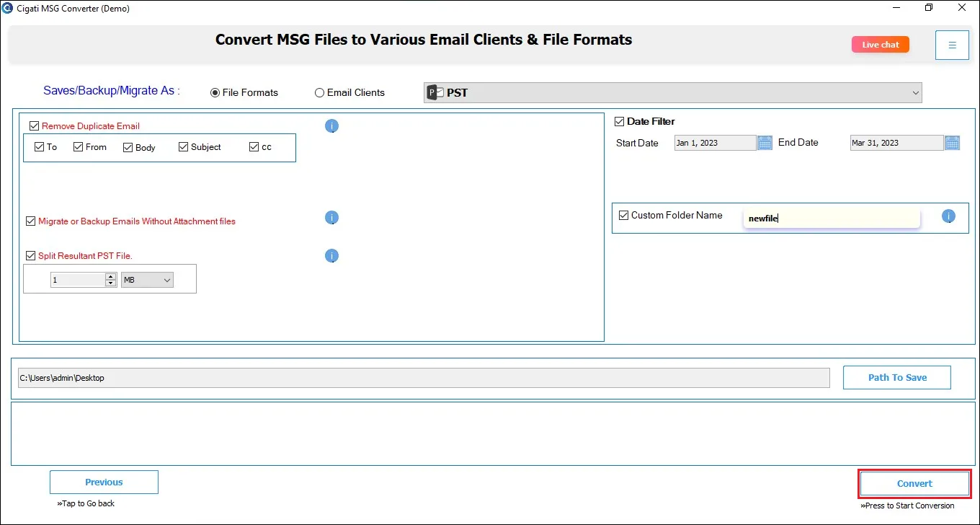Click the Start Date field
The width and height of the screenshot is (980, 525).
[x=716, y=143]
